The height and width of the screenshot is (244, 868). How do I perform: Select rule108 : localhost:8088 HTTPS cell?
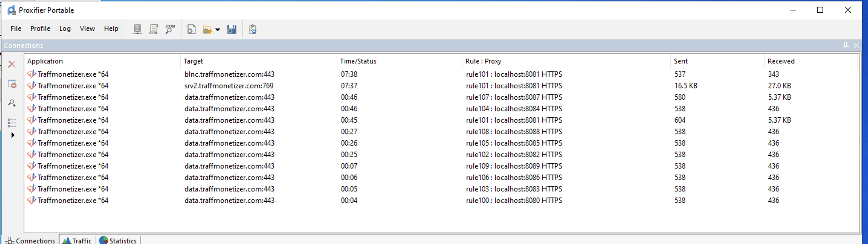pyautogui.click(x=514, y=131)
